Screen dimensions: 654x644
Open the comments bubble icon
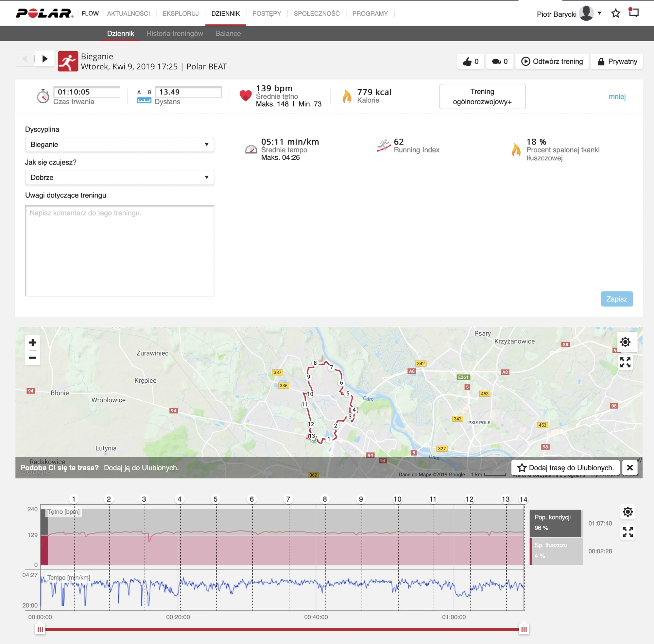496,61
